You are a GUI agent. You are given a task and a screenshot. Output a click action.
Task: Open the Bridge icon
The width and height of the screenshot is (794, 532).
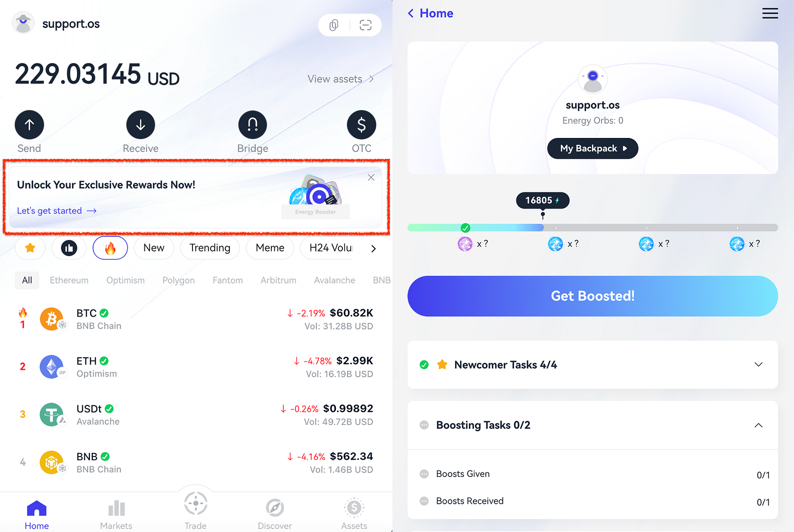coord(253,125)
